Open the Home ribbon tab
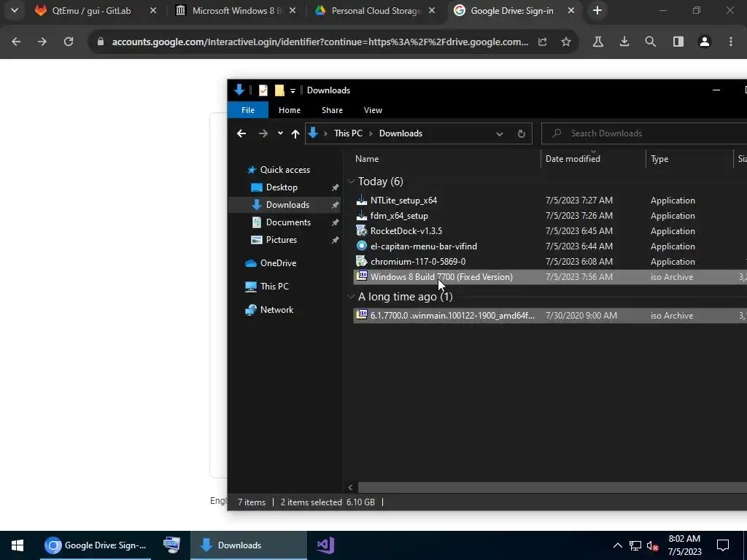The height and width of the screenshot is (560, 747). (x=289, y=110)
